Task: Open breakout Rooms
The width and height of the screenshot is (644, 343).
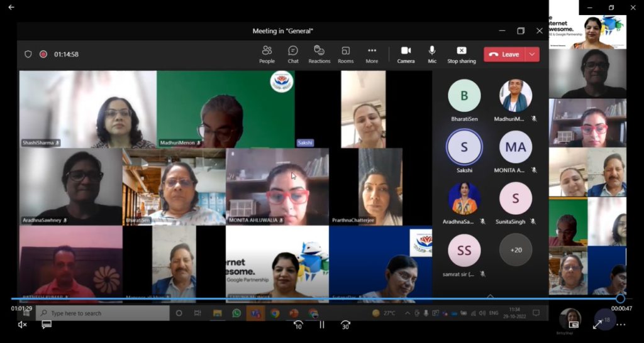Action: click(x=345, y=54)
